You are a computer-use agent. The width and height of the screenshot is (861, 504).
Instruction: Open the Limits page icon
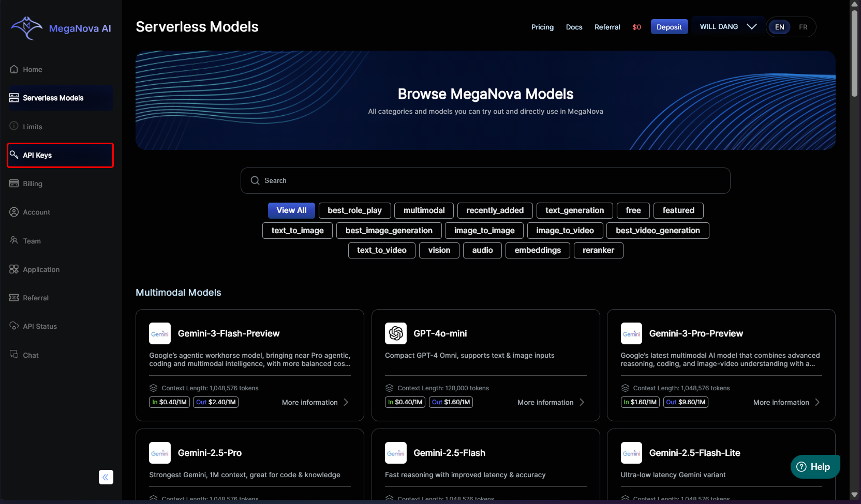(14, 126)
